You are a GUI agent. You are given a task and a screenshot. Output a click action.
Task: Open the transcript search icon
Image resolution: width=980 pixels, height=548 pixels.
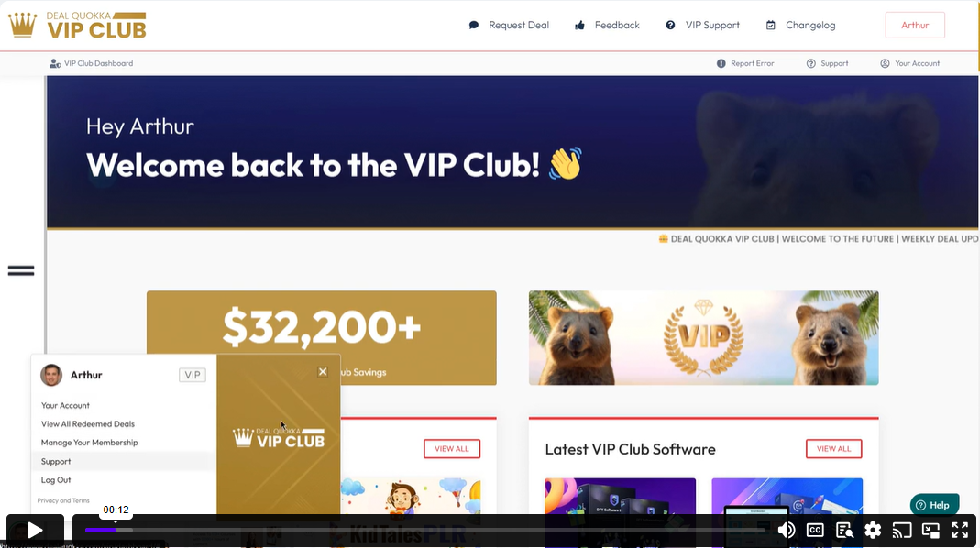(x=844, y=531)
